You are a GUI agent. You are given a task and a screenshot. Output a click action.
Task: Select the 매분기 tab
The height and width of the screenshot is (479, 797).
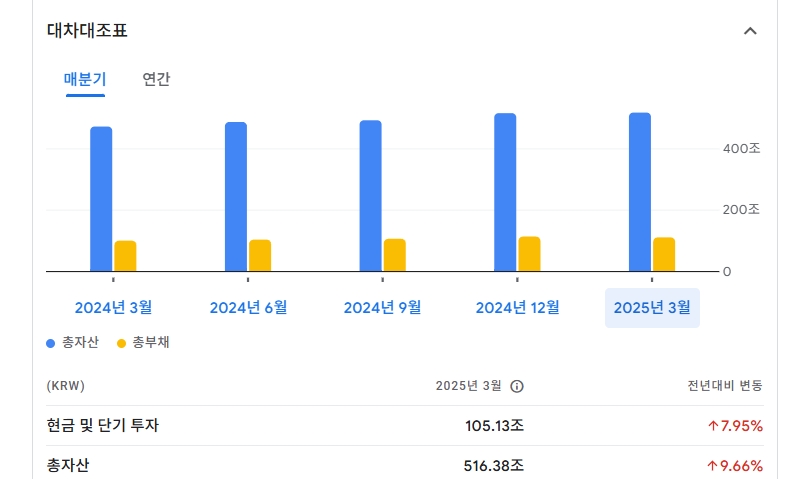pyautogui.click(x=85, y=79)
